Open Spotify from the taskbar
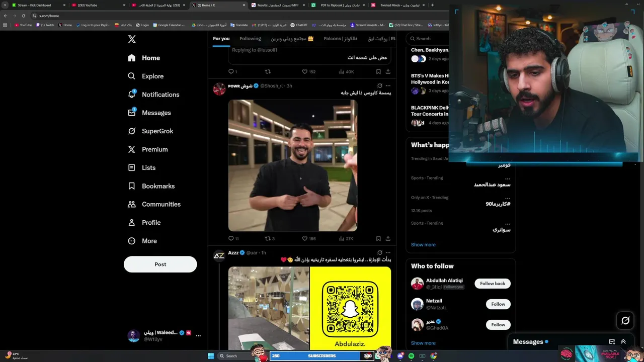This screenshot has height=362, width=644. (411, 356)
